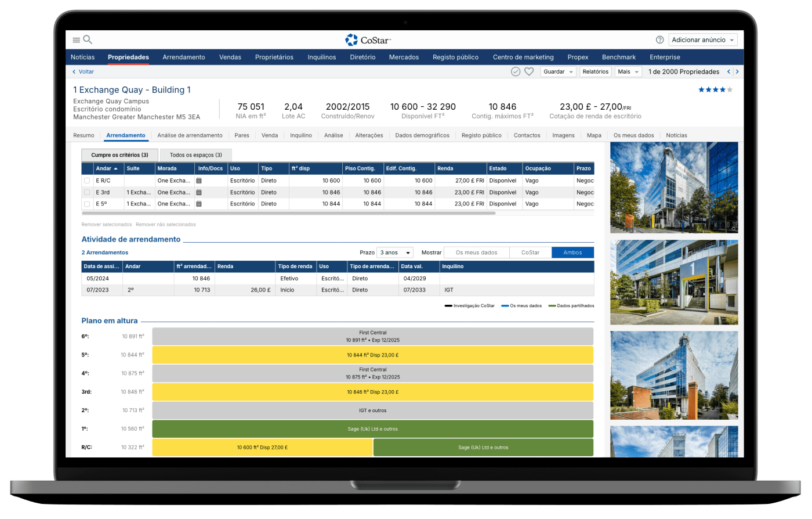Open the first building photo thumbnail

click(674, 187)
